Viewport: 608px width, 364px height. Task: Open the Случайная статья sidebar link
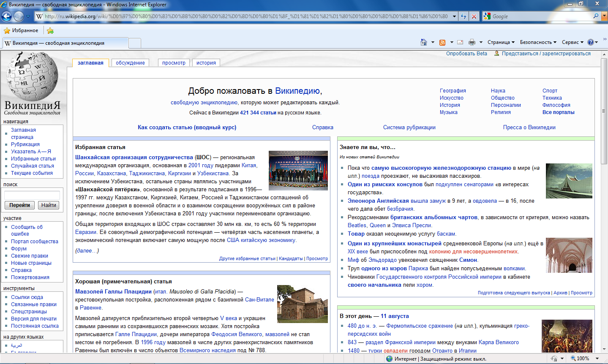click(33, 166)
